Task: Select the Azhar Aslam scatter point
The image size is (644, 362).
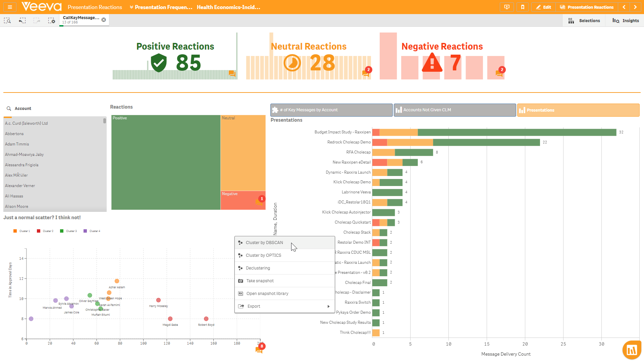Action: (117, 281)
